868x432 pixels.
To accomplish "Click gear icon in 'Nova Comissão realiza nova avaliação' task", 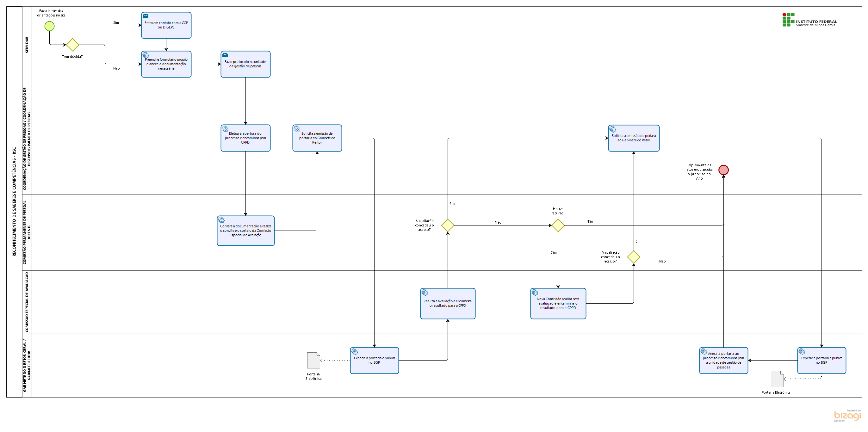I will click(535, 292).
